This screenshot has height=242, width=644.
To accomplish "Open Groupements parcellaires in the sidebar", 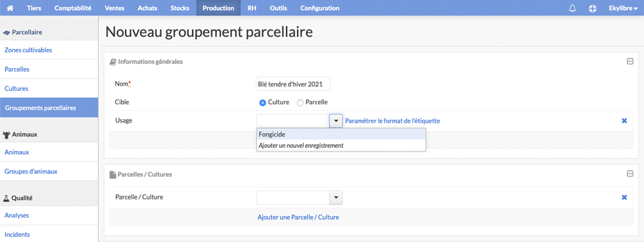I will click(49, 108).
